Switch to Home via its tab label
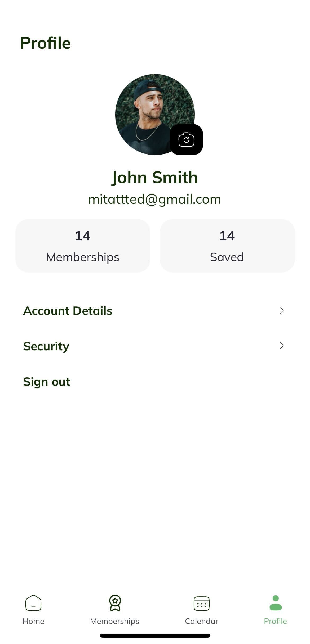 [33, 621]
